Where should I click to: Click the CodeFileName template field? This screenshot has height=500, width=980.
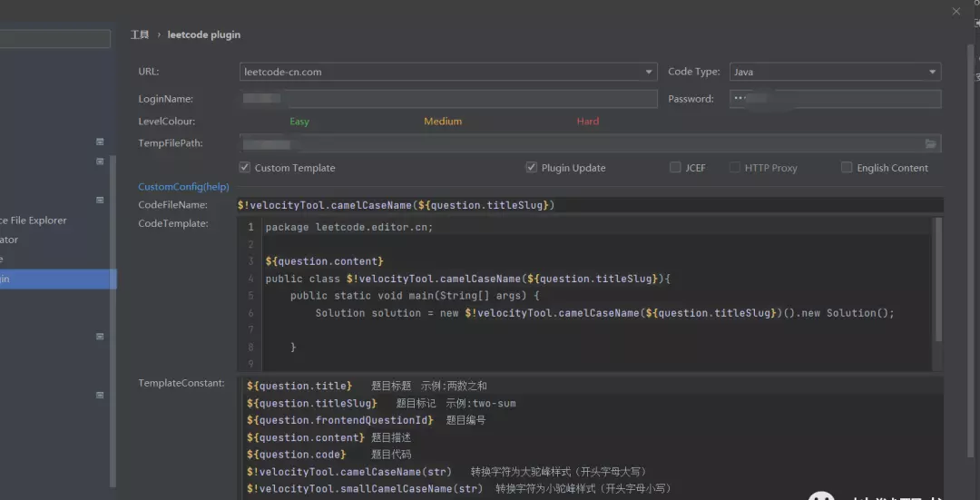[x=590, y=205]
